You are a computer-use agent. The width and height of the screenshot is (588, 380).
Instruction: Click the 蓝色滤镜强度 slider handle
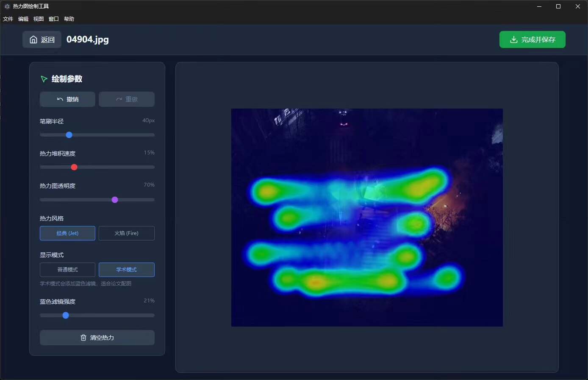[x=66, y=315]
